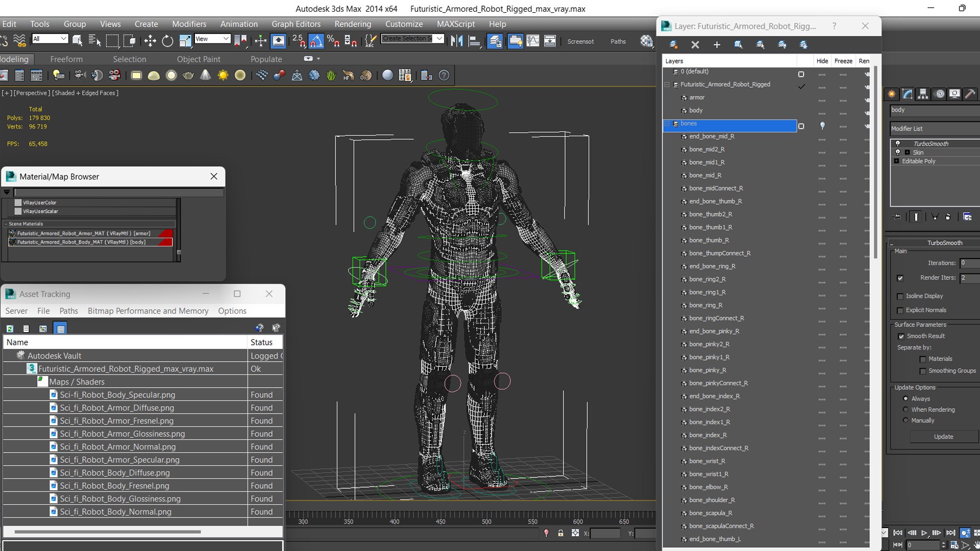Click the teapot primitive icon
The width and height of the screenshot is (980, 551).
[188, 76]
